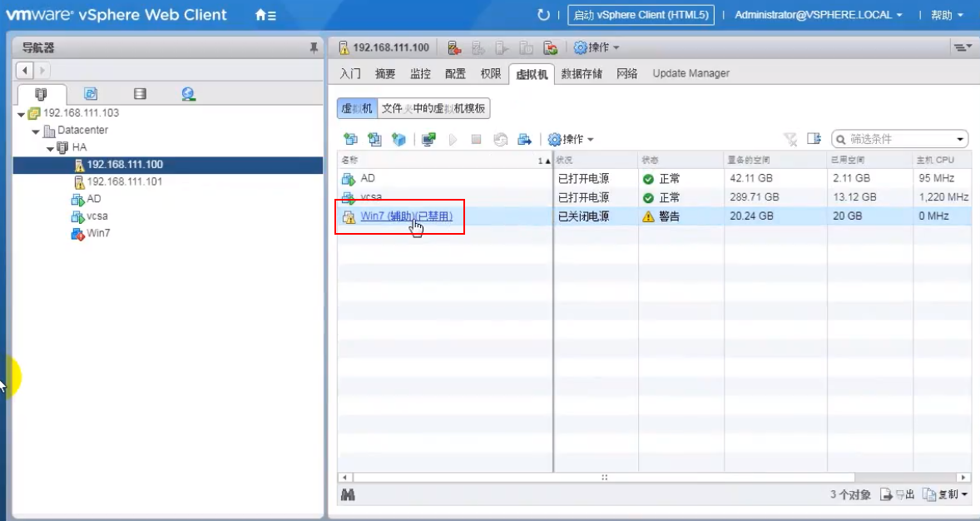Screen dimensions: 980x521
Task: Click first host action icon in title toolbar
Action: pyautogui.click(x=455, y=47)
